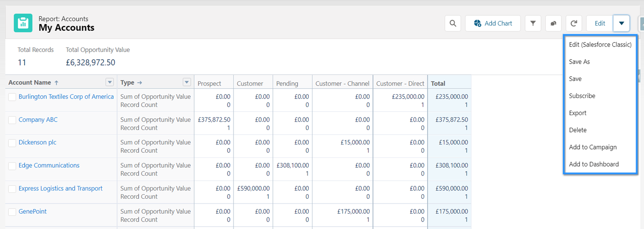Viewport: 644px width, 229px height.
Task: Click the Total Records value 11
Action: 22,62
